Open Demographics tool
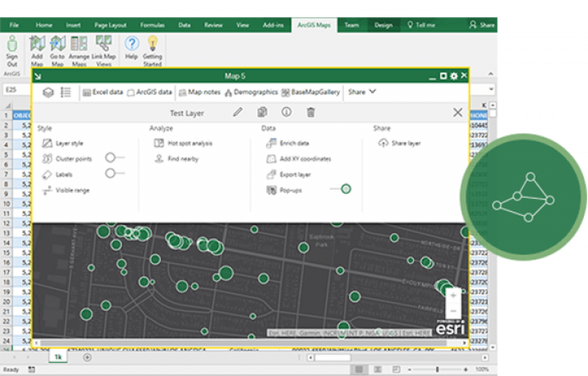 tap(252, 92)
